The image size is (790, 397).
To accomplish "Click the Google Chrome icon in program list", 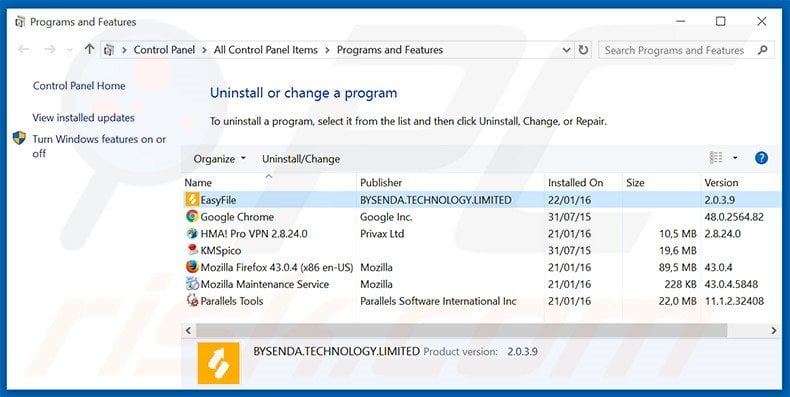I will click(x=191, y=217).
